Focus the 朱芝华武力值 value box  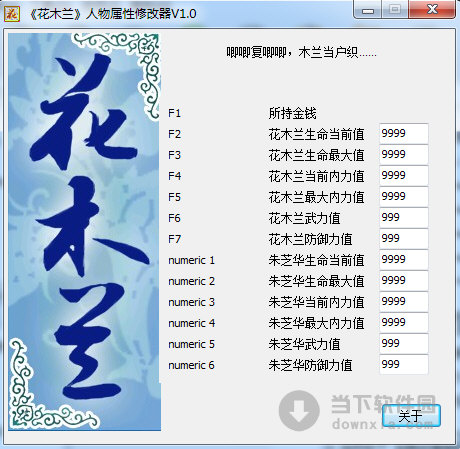click(404, 344)
